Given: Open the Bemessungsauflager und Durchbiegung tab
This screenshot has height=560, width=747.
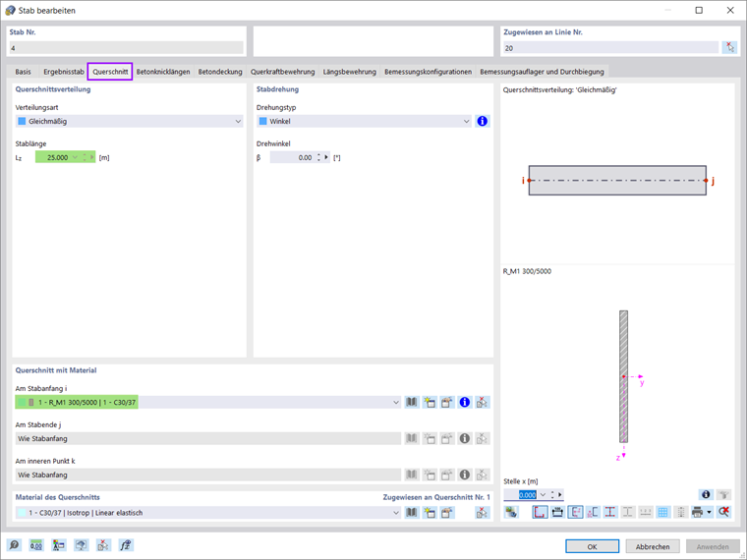Looking at the screenshot, I should [542, 72].
